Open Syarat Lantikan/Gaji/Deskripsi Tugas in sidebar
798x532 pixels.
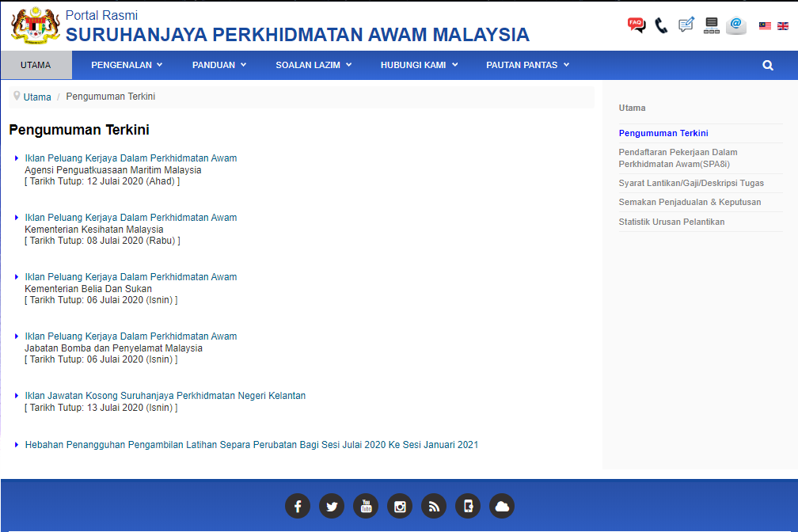click(x=691, y=184)
